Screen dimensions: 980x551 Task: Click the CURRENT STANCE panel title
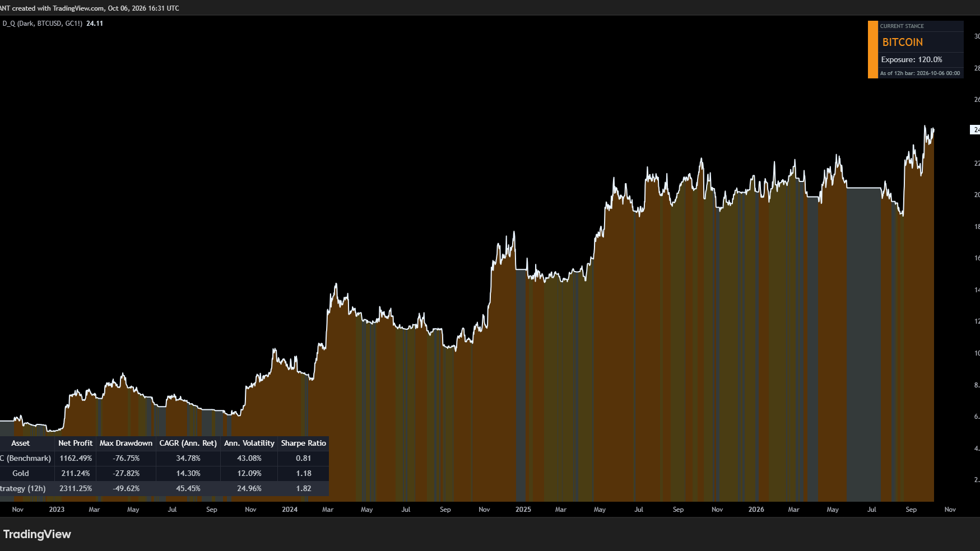coord(902,26)
